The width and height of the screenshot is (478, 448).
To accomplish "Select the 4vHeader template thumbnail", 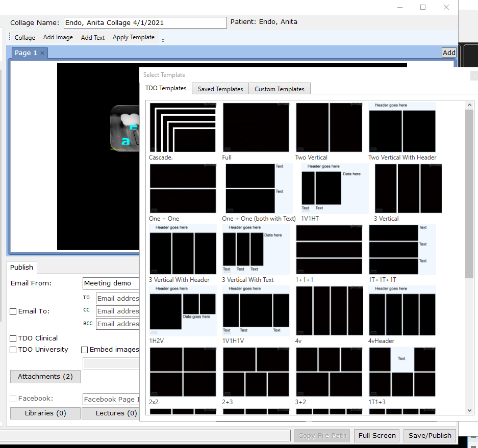I will (402, 310).
